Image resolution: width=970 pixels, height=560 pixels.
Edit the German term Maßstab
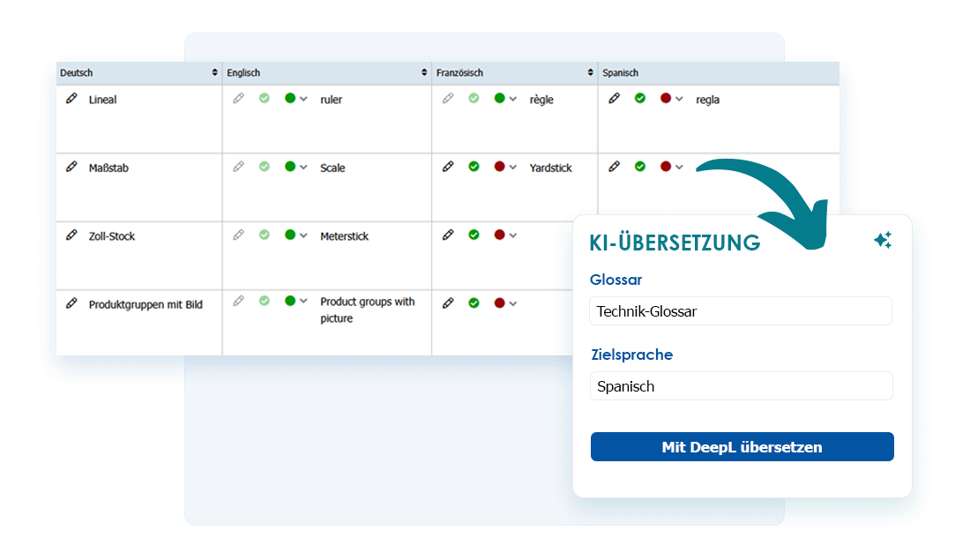71,167
